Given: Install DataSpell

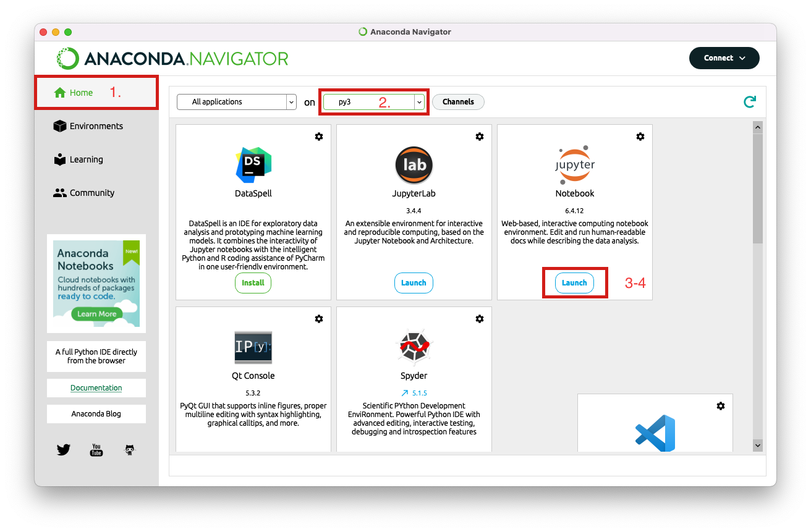Looking at the screenshot, I should 253,283.
